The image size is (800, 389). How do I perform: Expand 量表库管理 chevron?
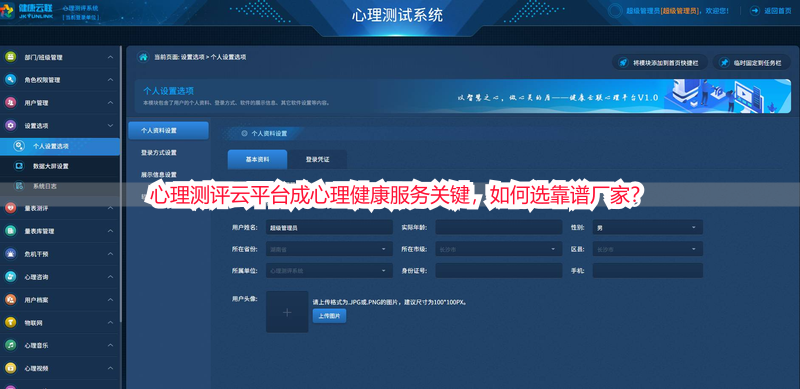tap(110, 231)
